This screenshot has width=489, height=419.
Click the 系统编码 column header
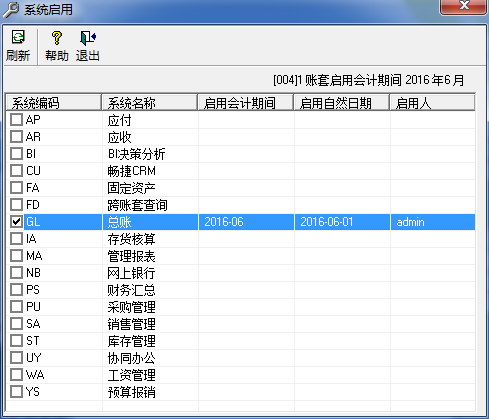(x=54, y=103)
